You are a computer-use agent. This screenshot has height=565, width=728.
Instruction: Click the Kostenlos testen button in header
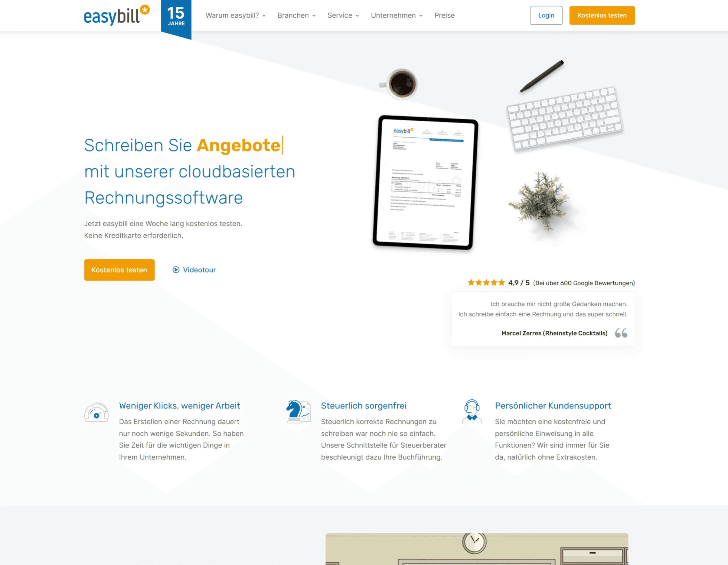point(602,15)
